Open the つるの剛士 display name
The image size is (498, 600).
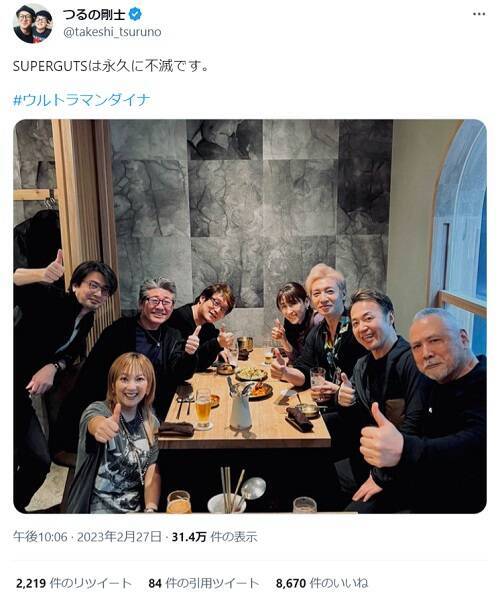click(94, 15)
